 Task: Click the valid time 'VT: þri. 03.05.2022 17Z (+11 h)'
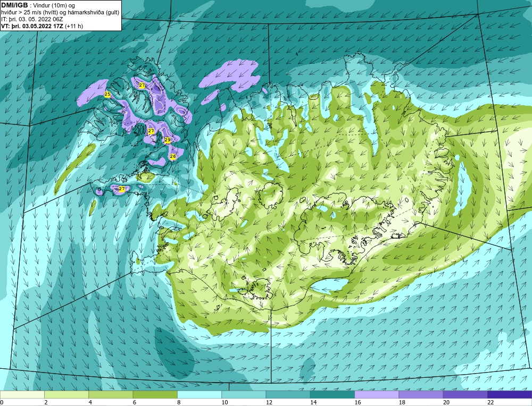pyautogui.click(x=41, y=26)
